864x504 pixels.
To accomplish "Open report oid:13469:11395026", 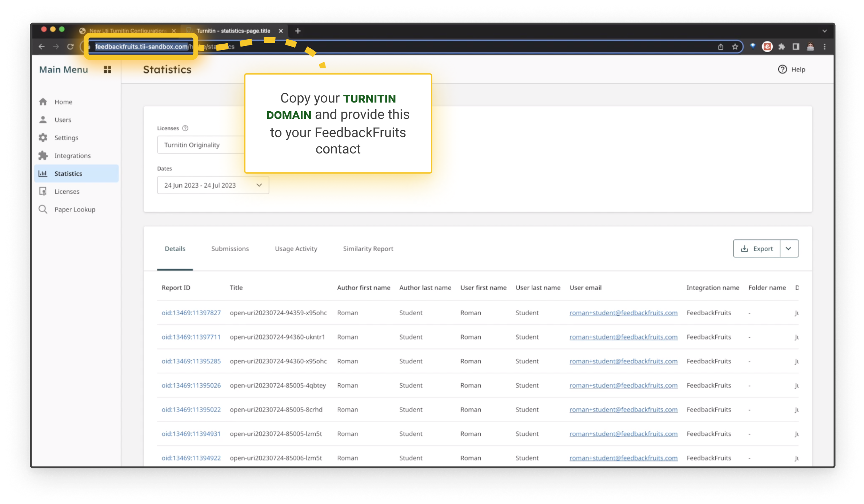I will 191,385.
